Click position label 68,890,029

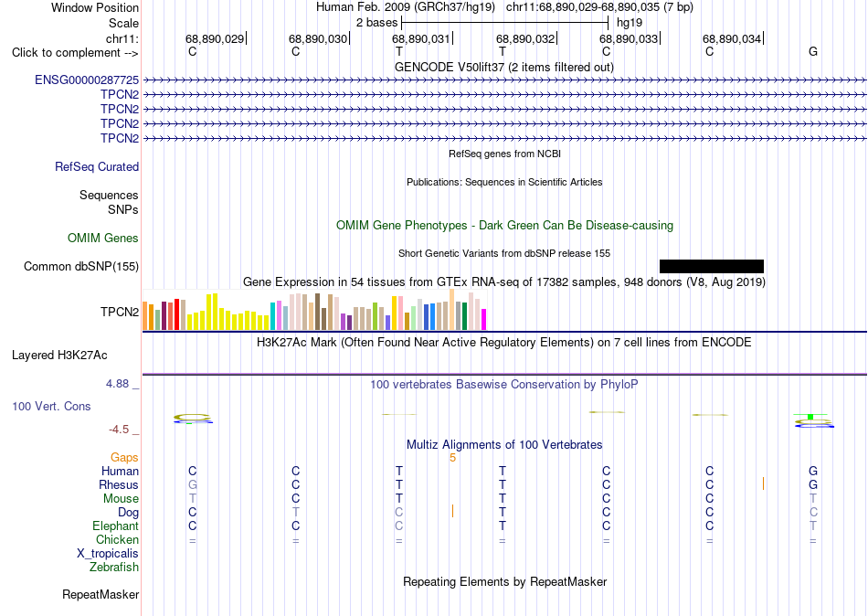tap(215, 38)
